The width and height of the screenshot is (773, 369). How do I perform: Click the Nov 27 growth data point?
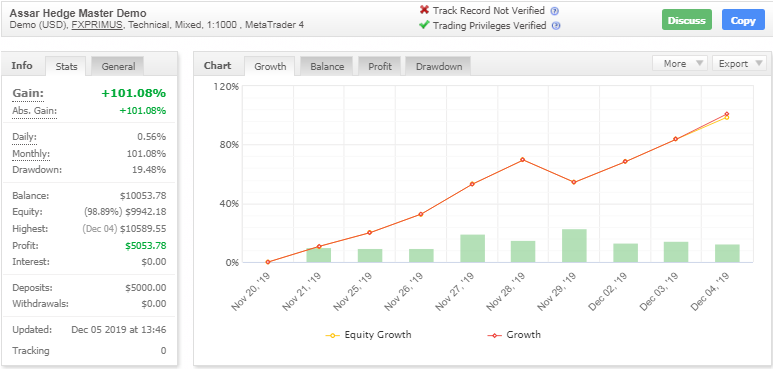472,184
